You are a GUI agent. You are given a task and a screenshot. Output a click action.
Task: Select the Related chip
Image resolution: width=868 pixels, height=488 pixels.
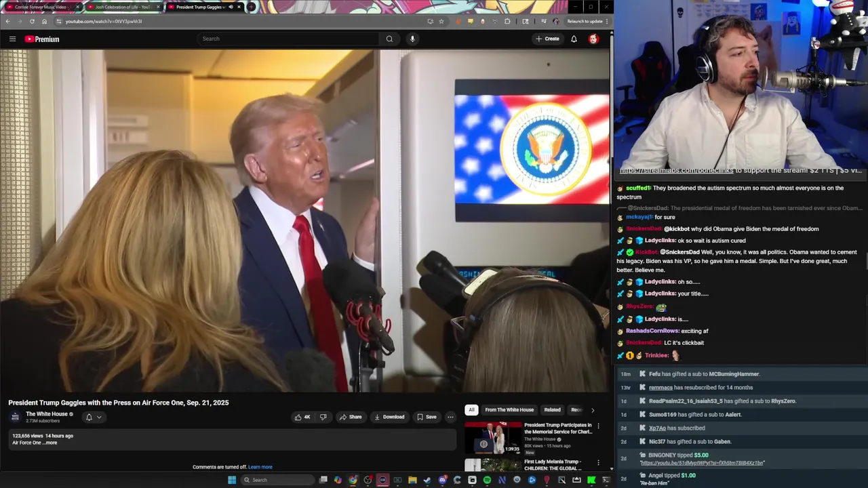pos(552,409)
